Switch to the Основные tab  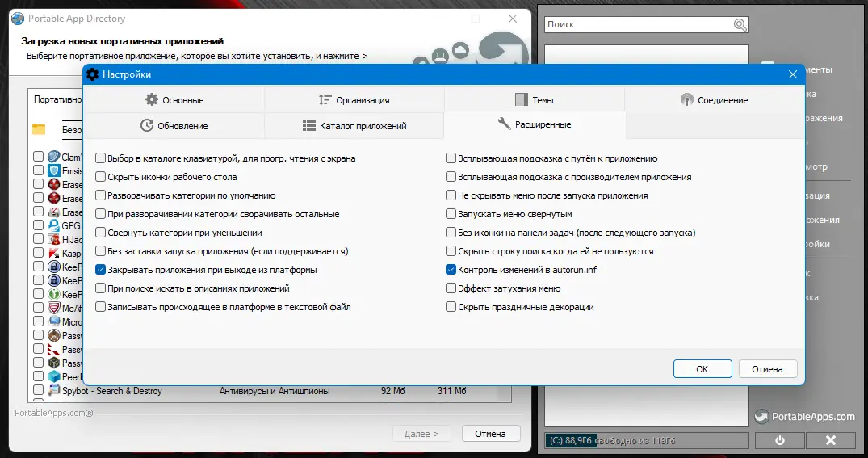[174, 99]
